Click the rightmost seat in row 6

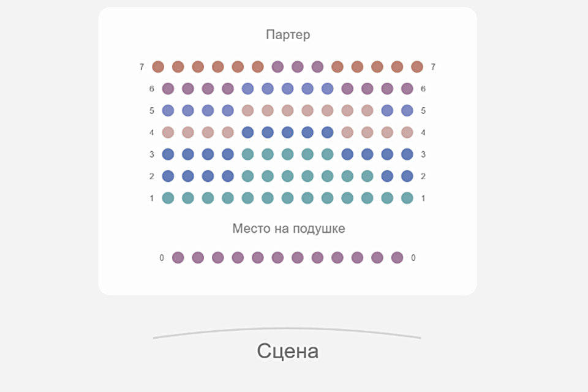pos(407,89)
